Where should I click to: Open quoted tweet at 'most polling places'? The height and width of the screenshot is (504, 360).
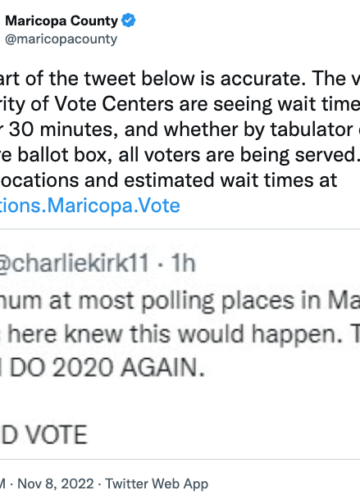click(x=180, y=301)
